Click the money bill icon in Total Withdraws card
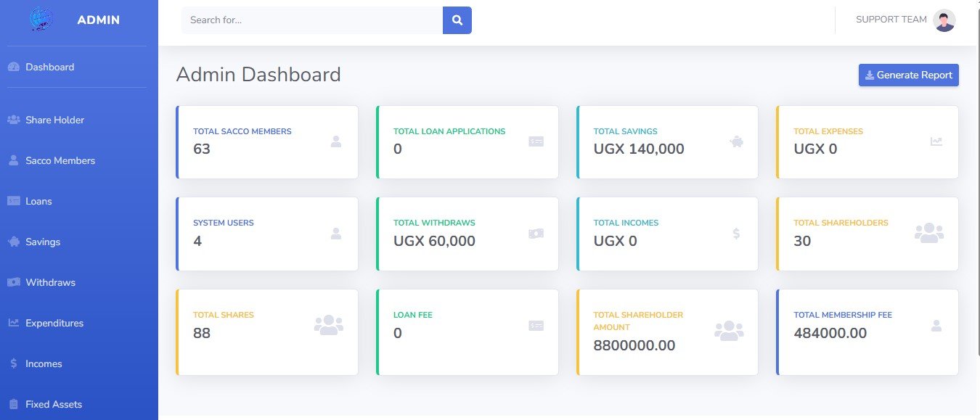The image size is (980, 420). (536, 234)
